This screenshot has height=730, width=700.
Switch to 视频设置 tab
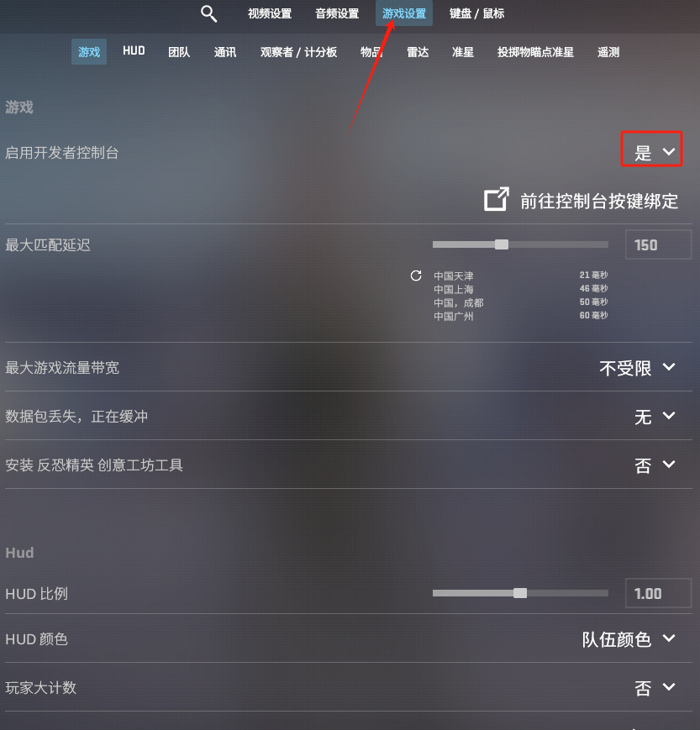270,13
